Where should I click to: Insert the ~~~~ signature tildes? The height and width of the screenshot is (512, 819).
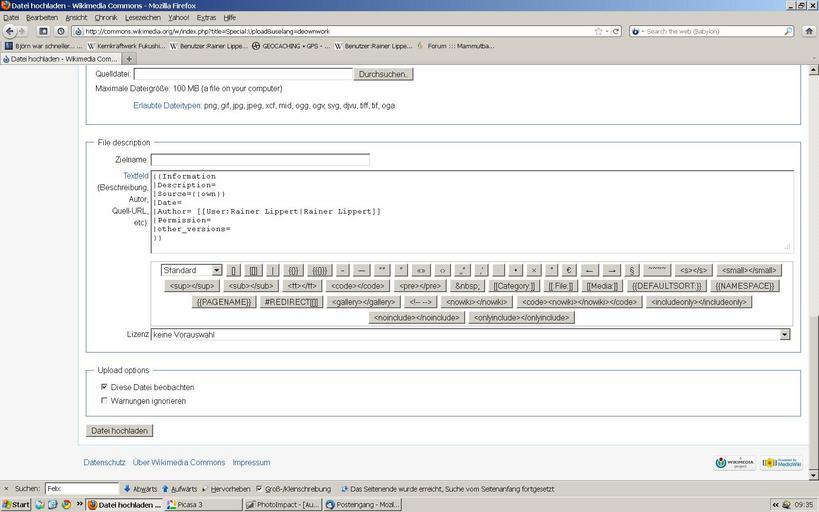(657, 270)
